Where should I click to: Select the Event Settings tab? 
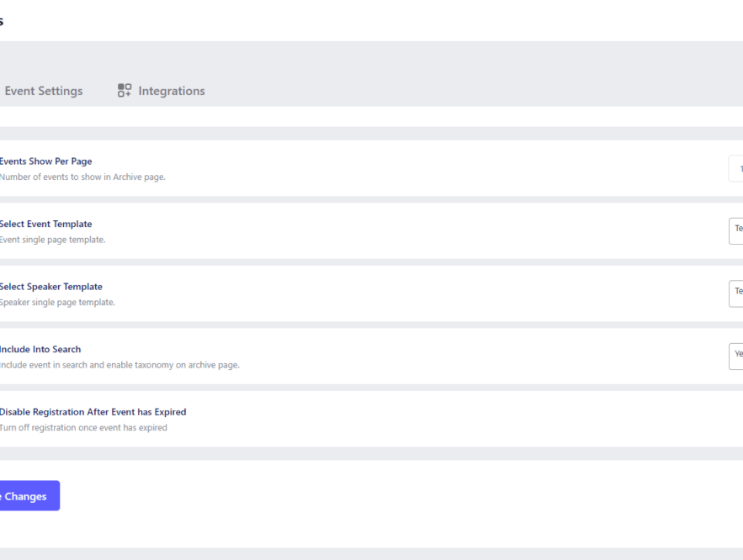pos(44,90)
